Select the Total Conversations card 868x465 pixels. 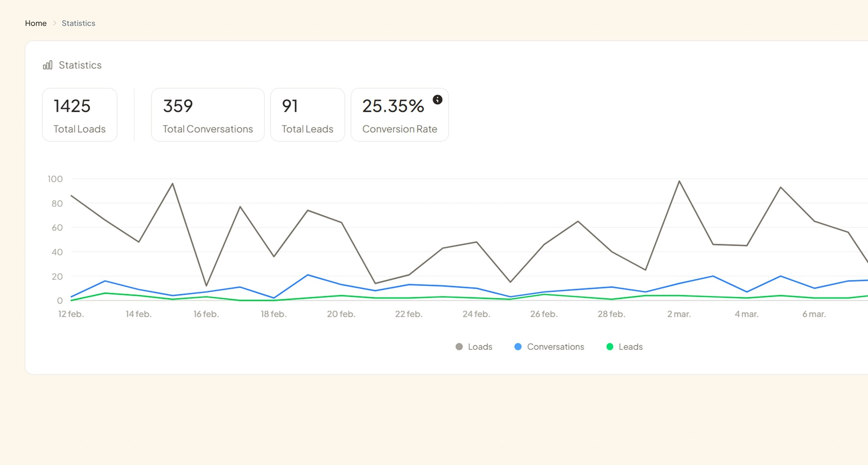(x=208, y=115)
